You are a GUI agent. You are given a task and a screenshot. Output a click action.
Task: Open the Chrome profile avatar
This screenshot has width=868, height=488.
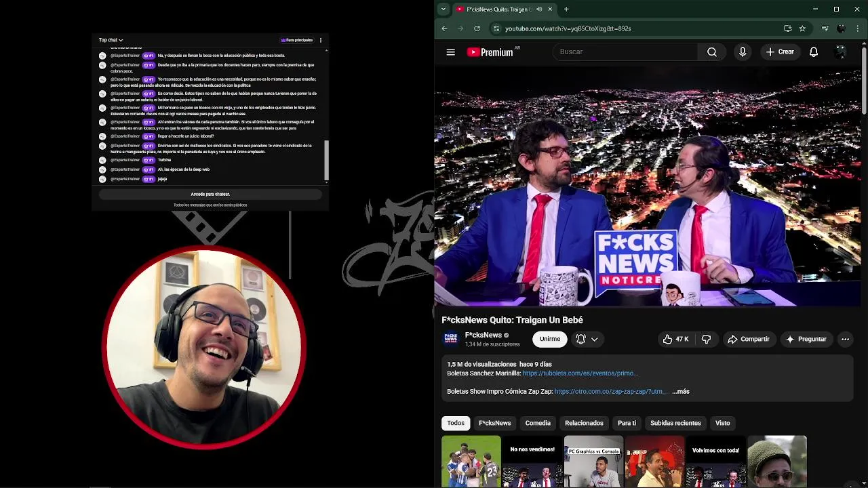click(x=842, y=28)
